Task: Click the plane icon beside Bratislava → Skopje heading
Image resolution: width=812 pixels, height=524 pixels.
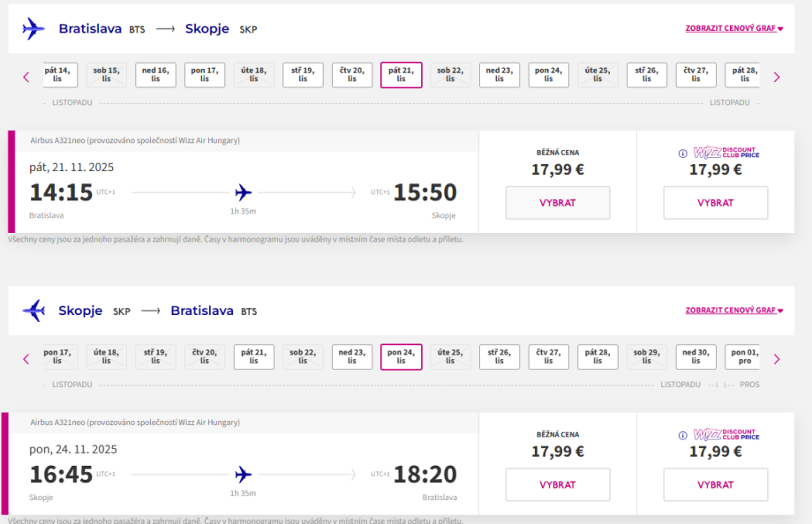Action: (x=34, y=29)
